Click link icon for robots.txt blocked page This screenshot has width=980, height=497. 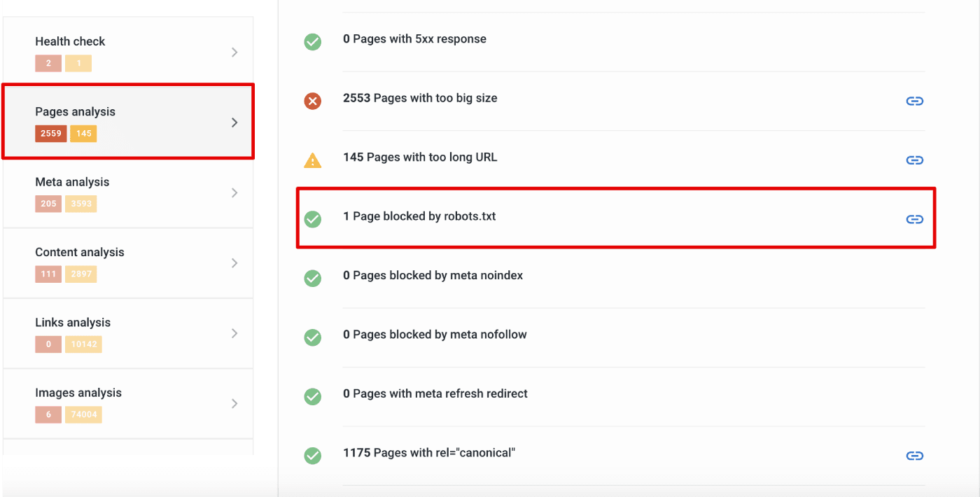click(914, 219)
